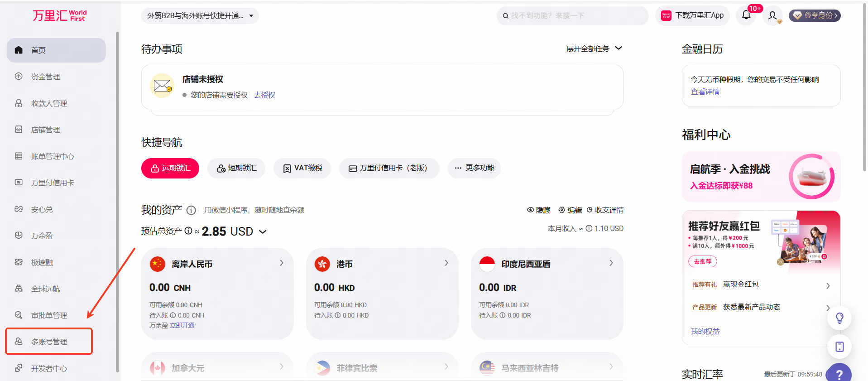This screenshot has width=868, height=381.
Task: Click the 去授权 link
Action: coord(264,95)
